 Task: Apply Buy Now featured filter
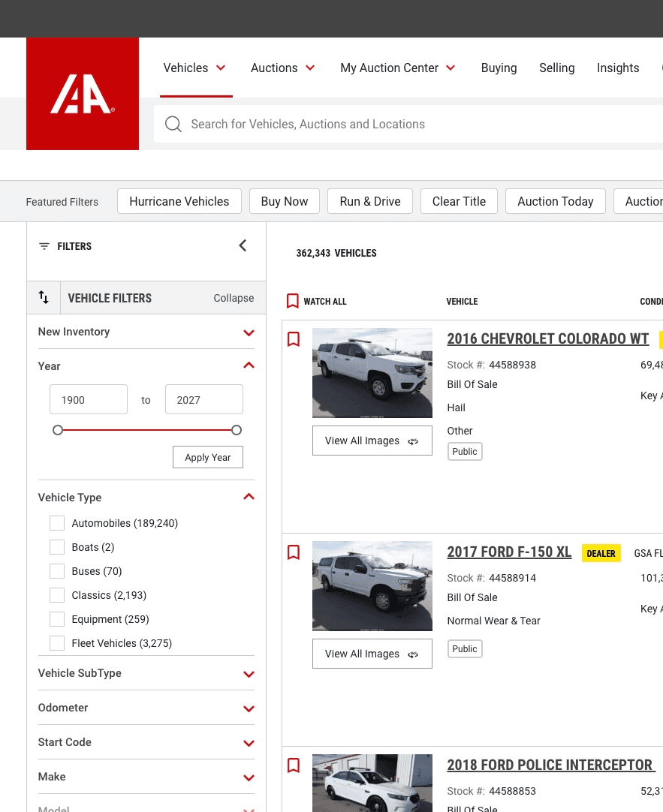click(x=285, y=201)
